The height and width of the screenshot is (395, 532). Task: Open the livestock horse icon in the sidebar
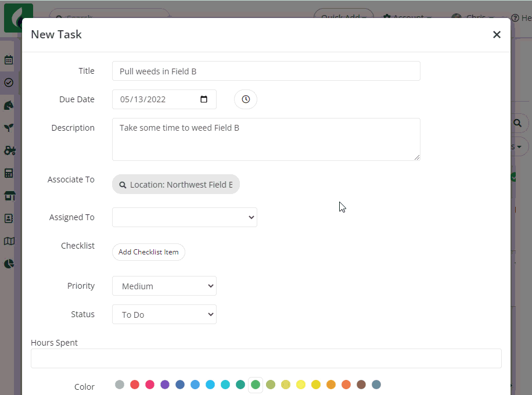(x=9, y=105)
